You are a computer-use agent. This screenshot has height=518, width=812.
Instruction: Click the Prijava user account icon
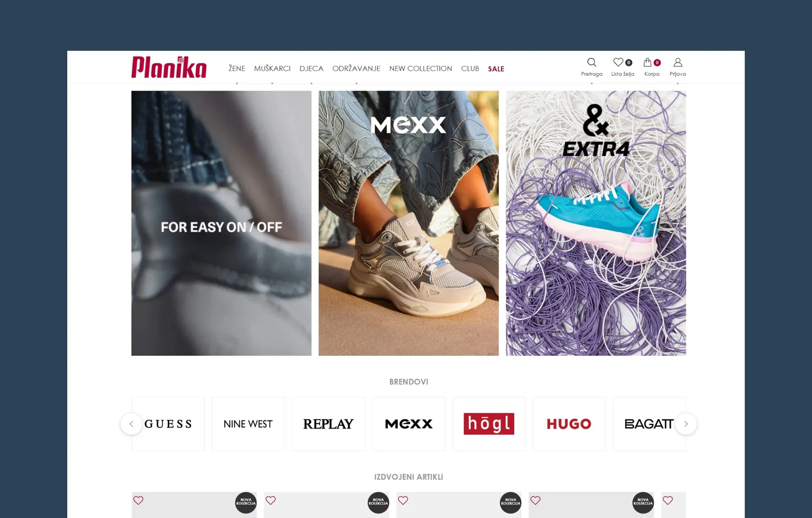(678, 63)
